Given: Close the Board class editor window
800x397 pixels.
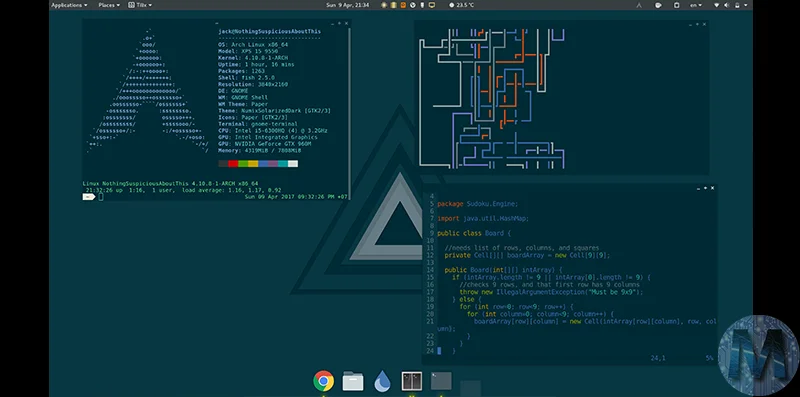Looking at the screenshot, I should pos(712,188).
